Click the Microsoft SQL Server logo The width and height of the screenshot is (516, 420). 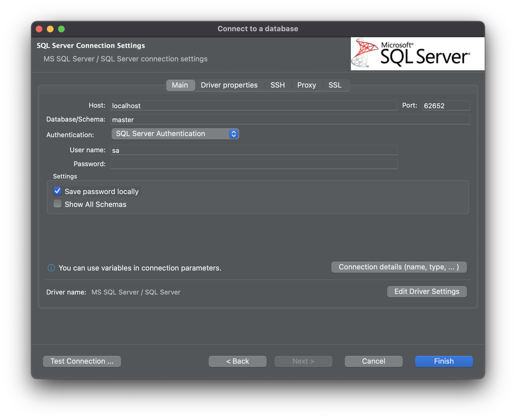click(417, 54)
